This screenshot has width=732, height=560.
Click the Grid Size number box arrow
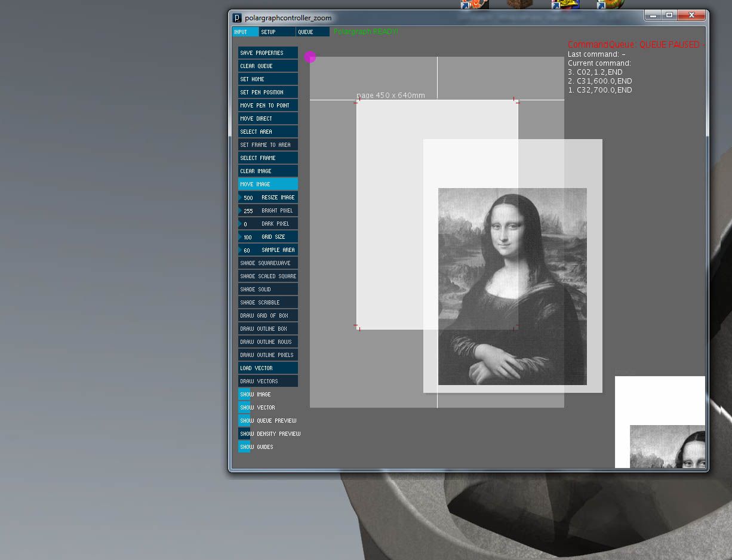pos(240,237)
